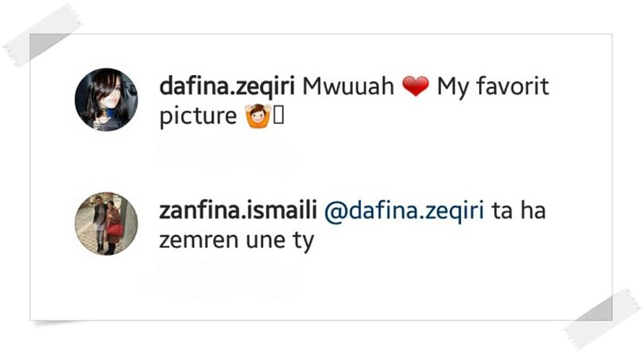Open zanfina.ismaili's profile picture
This screenshot has width=644, height=352.
point(106,224)
